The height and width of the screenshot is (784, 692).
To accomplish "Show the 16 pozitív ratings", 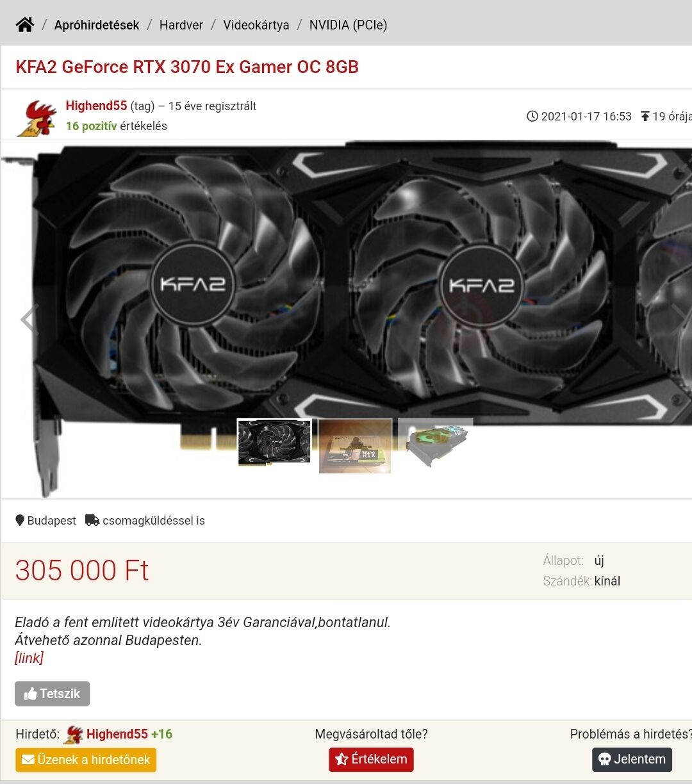I will tap(91, 126).
